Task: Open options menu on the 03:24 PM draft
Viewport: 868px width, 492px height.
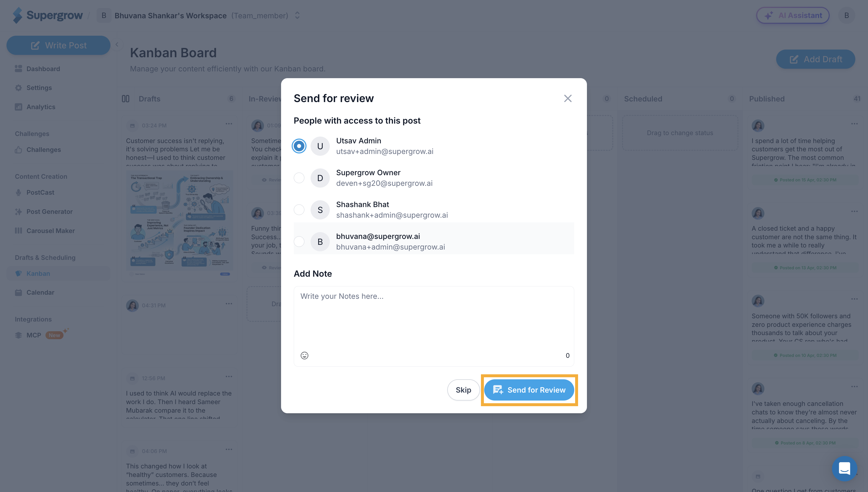Action: click(229, 124)
